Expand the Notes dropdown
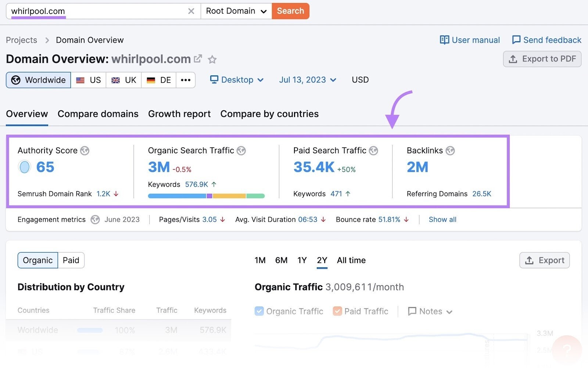The width and height of the screenshot is (588, 368). coord(430,311)
